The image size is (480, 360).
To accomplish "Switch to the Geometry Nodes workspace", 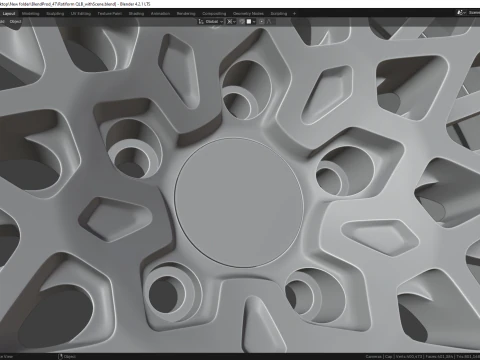I will pos(248,14).
